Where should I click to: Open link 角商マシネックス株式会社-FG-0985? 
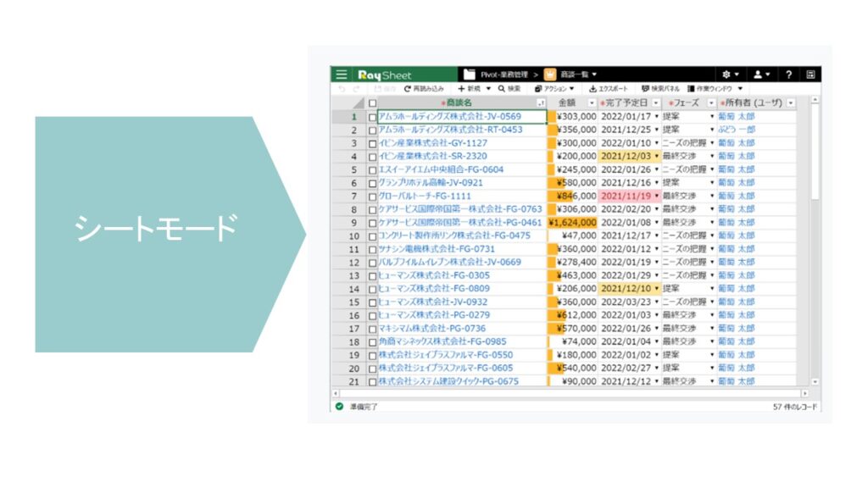442,341
